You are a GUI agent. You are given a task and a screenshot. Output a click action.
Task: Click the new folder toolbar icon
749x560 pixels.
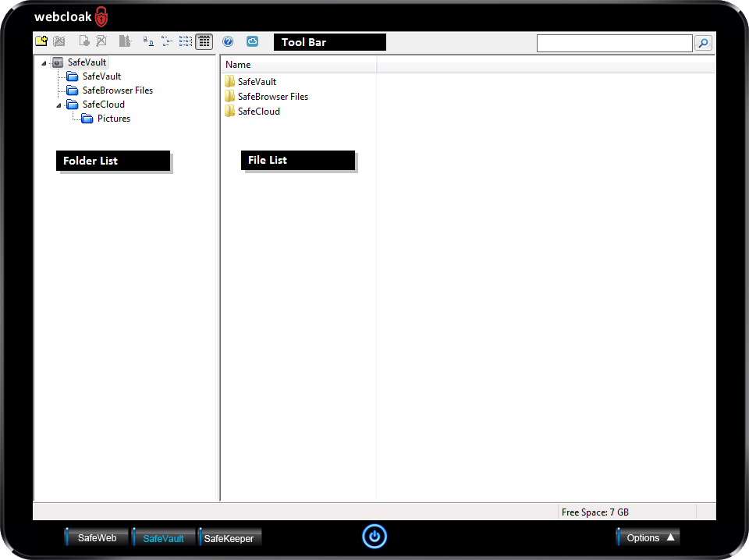point(41,41)
